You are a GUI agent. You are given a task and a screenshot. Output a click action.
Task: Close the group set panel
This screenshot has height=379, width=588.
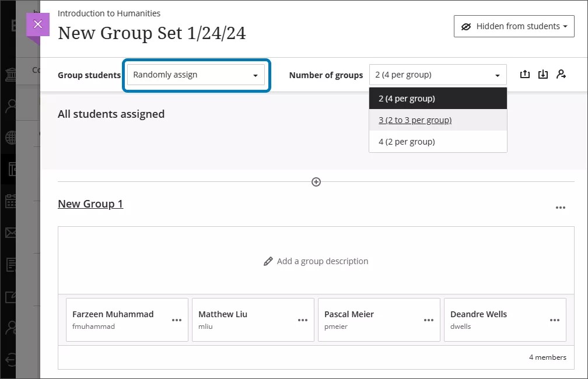tap(38, 24)
